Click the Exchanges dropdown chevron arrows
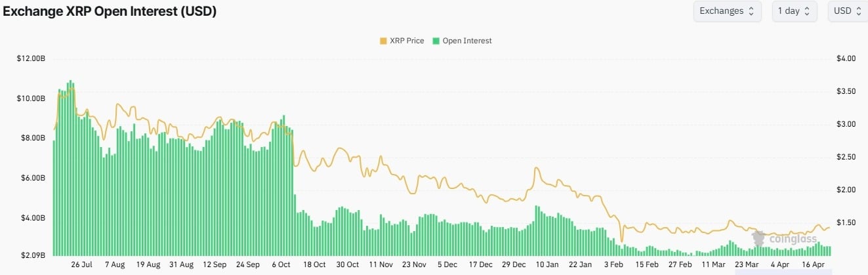The image size is (868, 275). [751, 11]
